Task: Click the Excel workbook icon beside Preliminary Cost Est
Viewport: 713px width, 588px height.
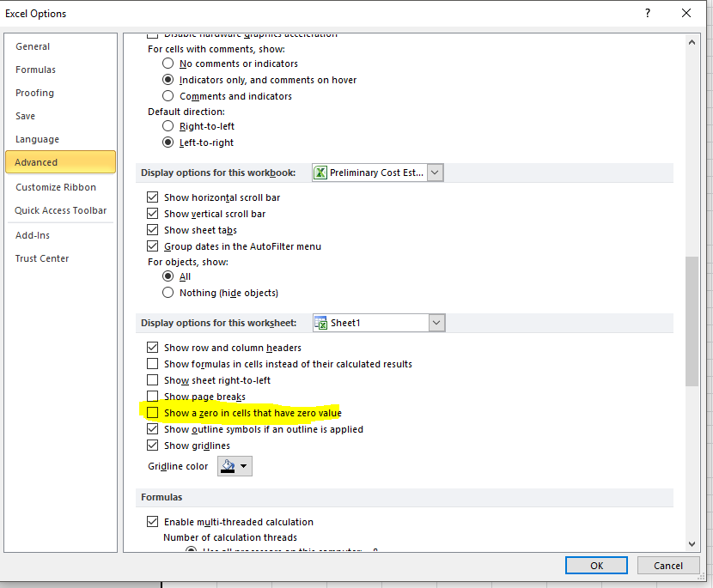Action: (x=322, y=172)
